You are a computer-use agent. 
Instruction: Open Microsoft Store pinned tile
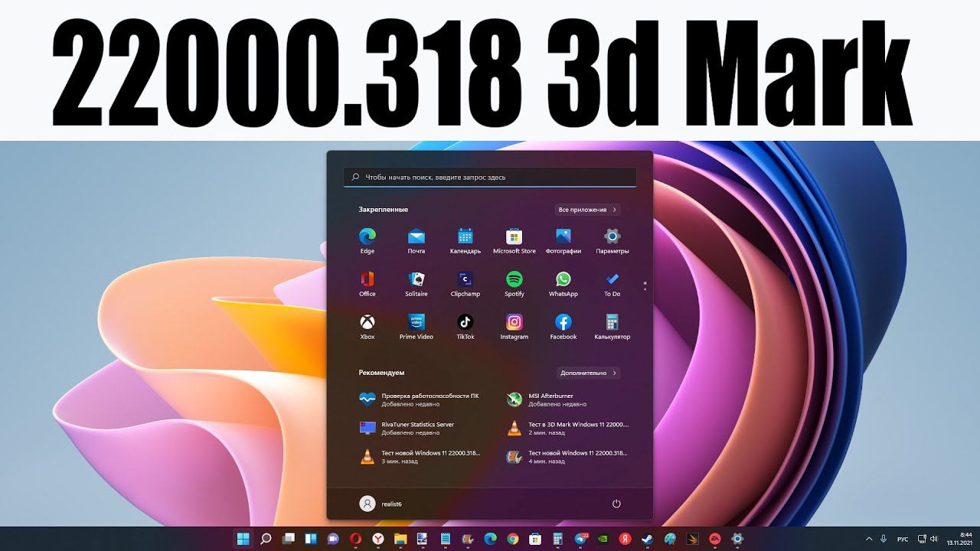(x=514, y=240)
